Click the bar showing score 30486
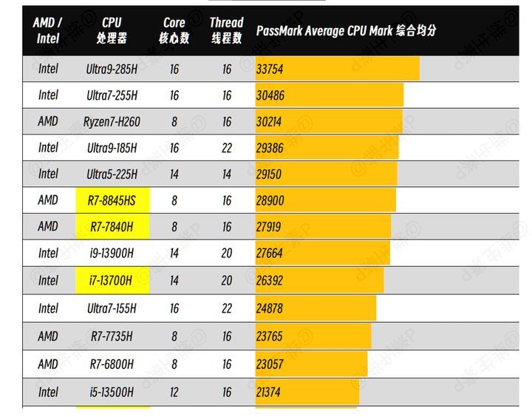This screenshot has height=417, width=532. [330, 95]
